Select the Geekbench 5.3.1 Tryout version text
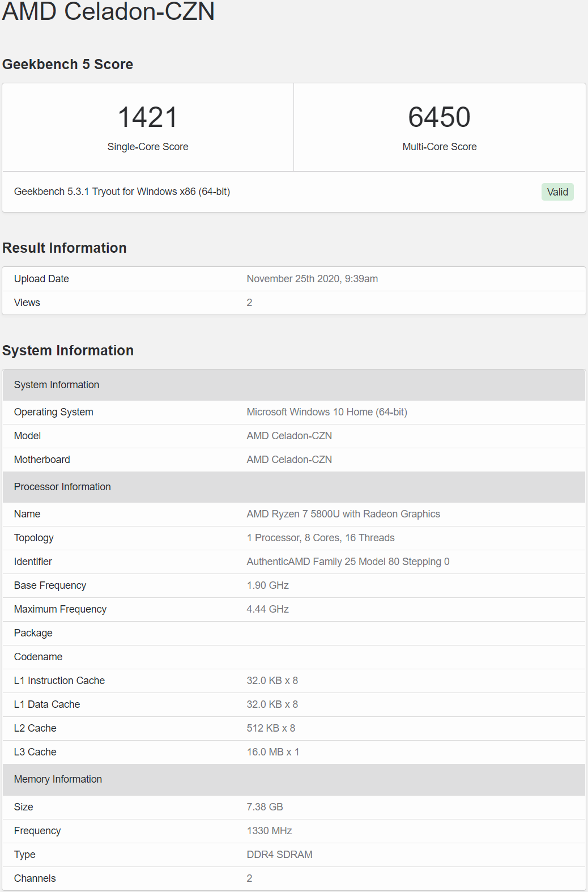The image size is (588, 892). 122,192
